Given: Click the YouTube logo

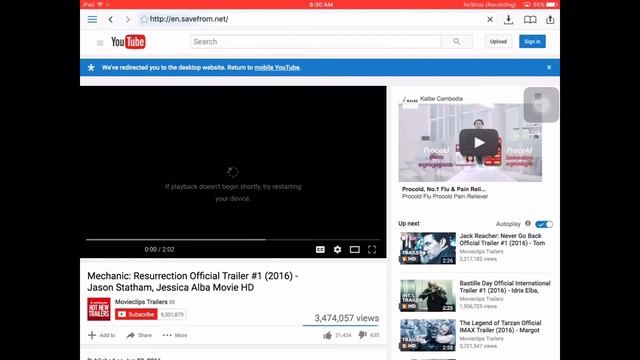Looking at the screenshot, I should [128, 42].
